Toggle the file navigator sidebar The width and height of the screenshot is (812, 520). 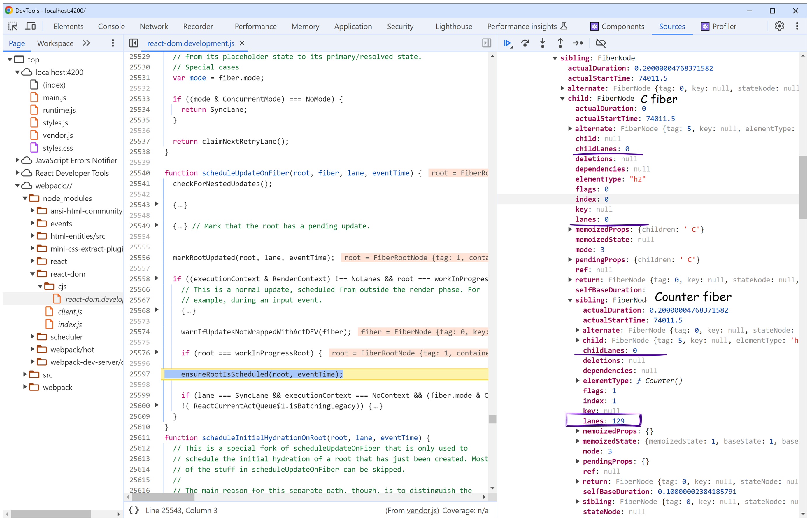134,43
